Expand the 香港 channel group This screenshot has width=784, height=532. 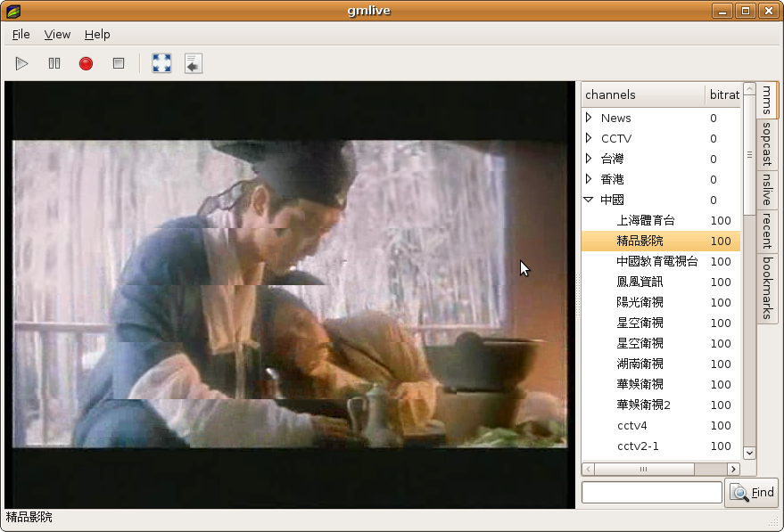pos(589,179)
